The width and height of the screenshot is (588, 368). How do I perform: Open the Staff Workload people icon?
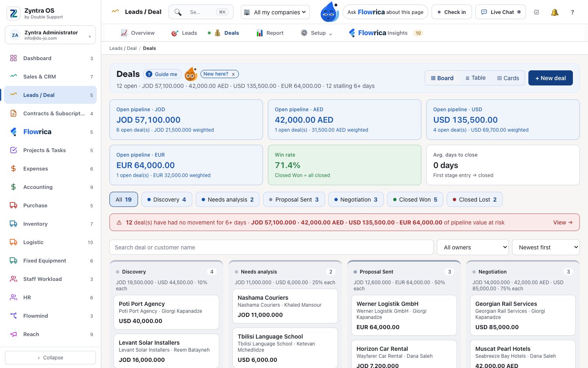(x=13, y=279)
